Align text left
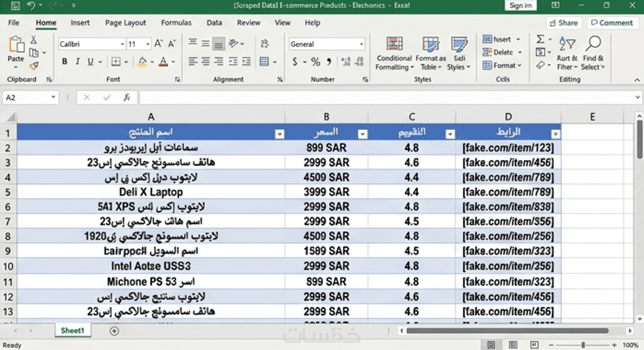This screenshot has width=644, height=350. [x=193, y=62]
